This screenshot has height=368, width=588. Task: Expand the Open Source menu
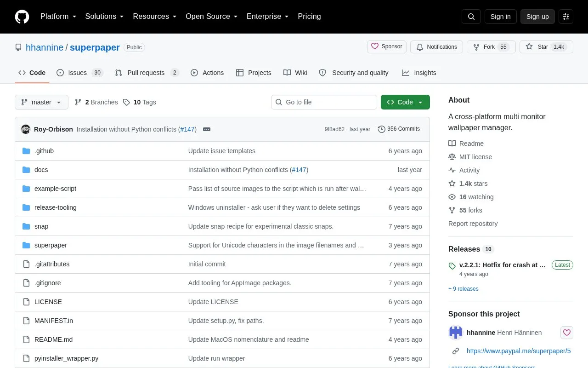pos(211,17)
